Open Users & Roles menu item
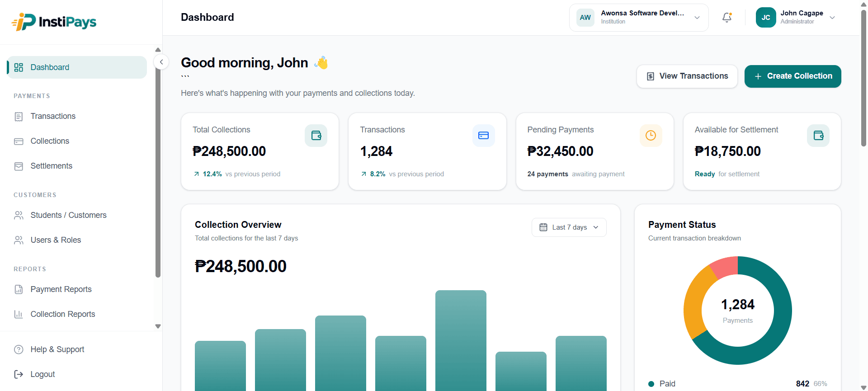This screenshot has width=868, height=391. click(x=77, y=240)
